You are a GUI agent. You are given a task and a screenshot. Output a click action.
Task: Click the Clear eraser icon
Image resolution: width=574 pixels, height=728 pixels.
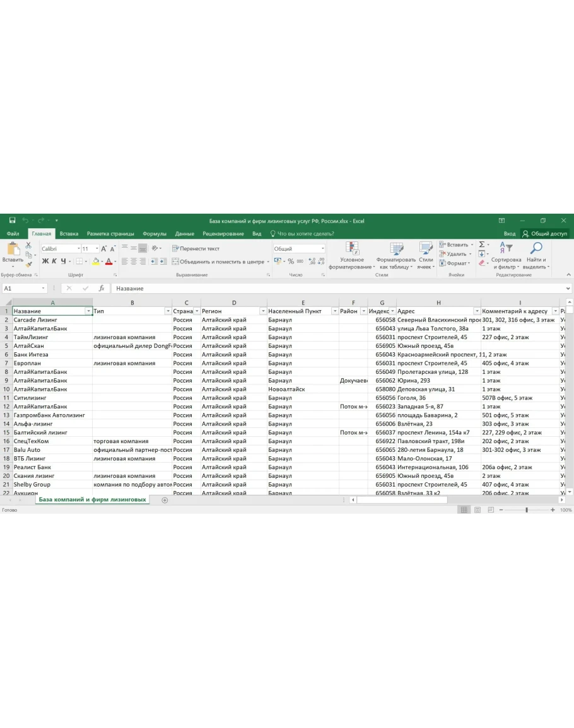pyautogui.click(x=482, y=263)
